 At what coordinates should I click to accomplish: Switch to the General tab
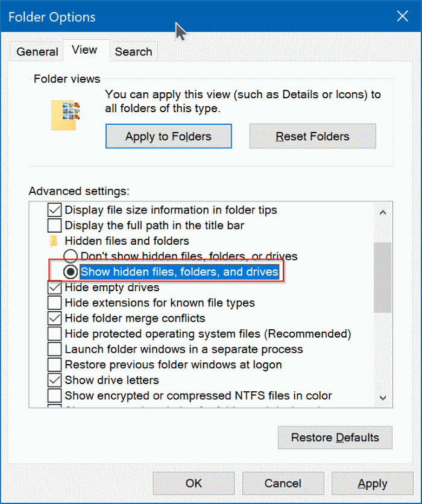[x=36, y=51]
